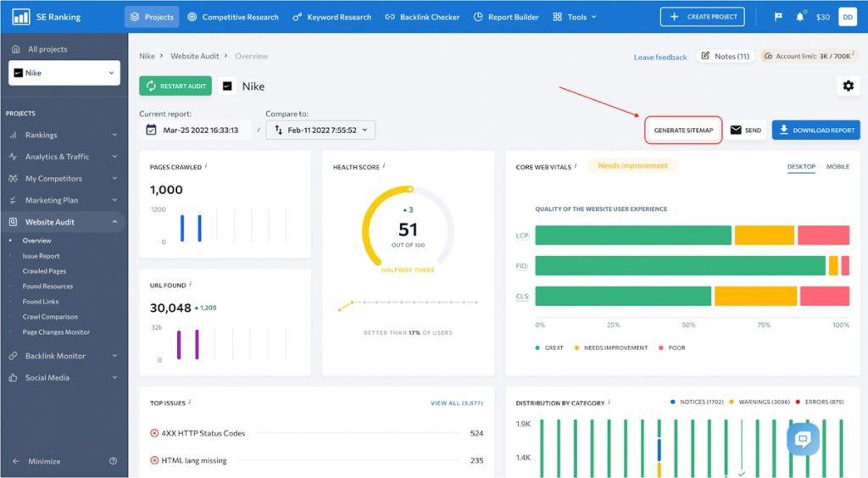Click the Generate Sitemap button
The width and height of the screenshot is (868, 478).
(x=683, y=130)
